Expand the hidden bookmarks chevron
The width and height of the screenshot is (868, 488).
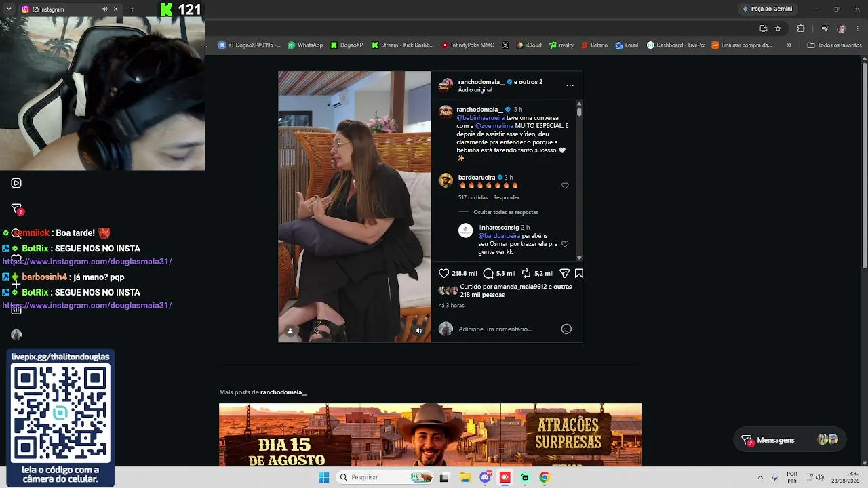click(789, 45)
